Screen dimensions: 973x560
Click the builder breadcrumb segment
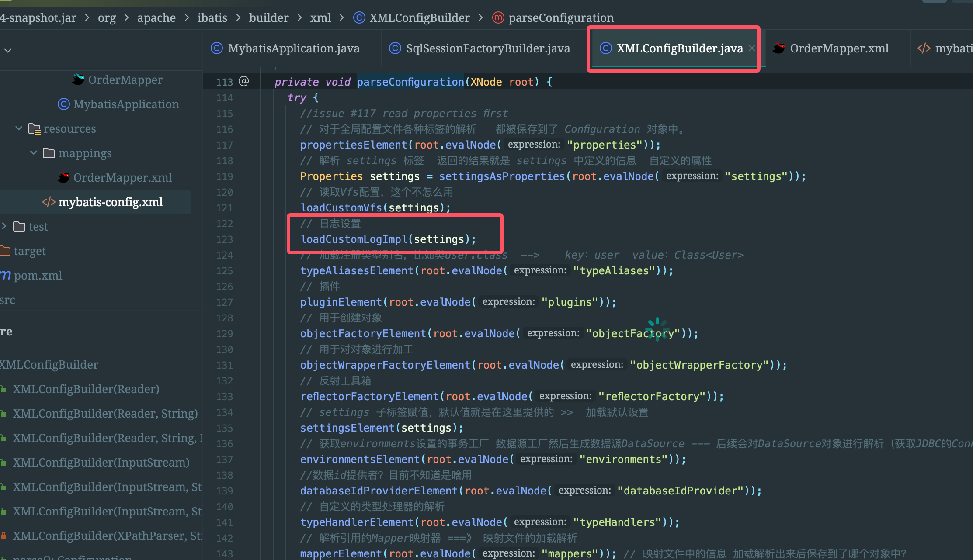pos(268,17)
